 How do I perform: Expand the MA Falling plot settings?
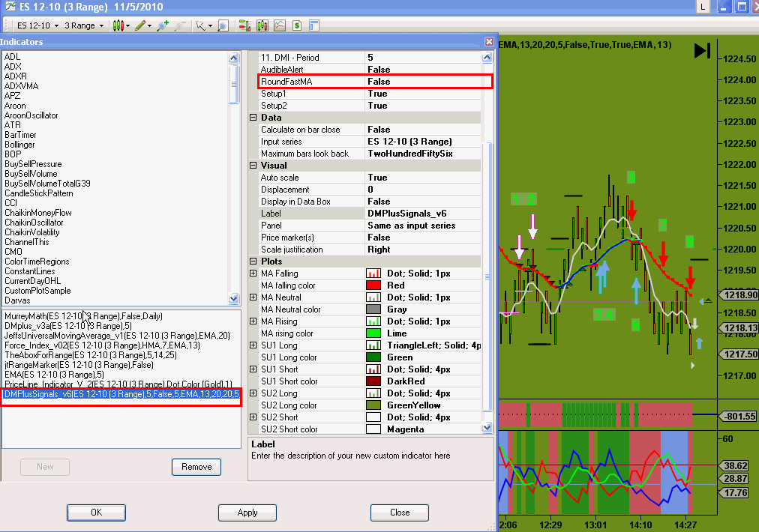pos(253,273)
